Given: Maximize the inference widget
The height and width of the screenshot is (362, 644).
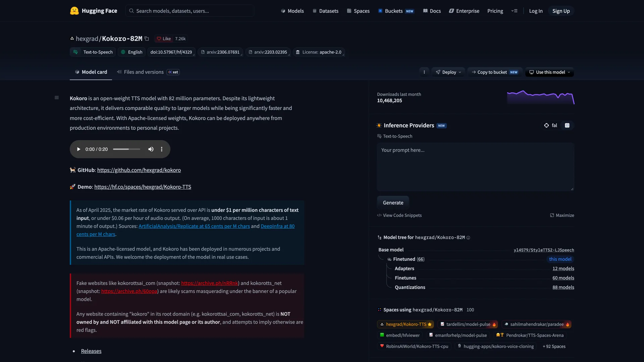Looking at the screenshot, I should [x=562, y=215].
